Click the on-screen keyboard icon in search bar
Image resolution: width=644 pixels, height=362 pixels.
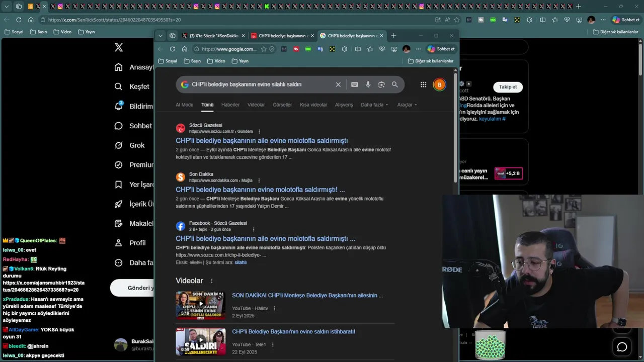355,84
